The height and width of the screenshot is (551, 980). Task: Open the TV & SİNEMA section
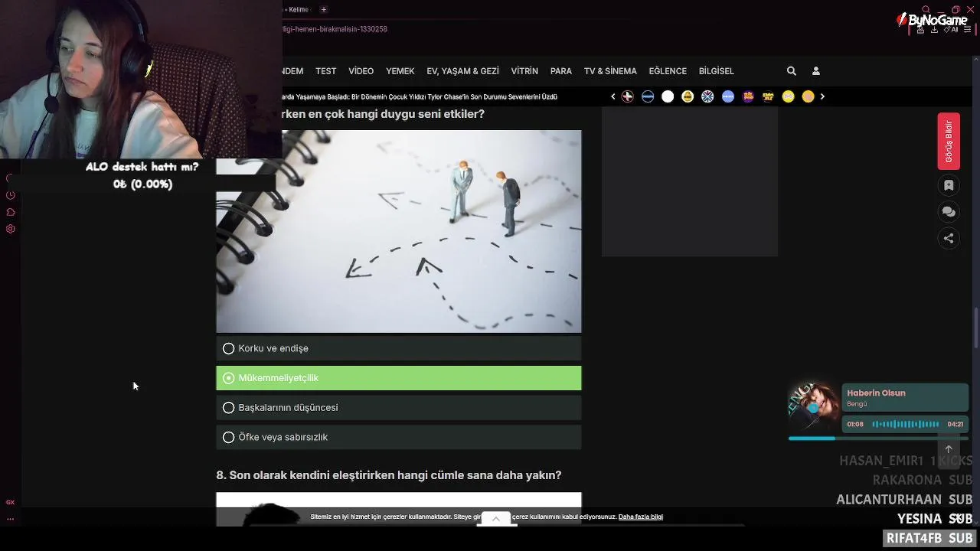pos(610,71)
